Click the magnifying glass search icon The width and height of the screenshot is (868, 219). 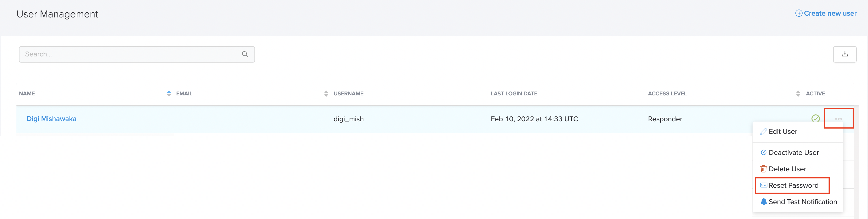(245, 54)
